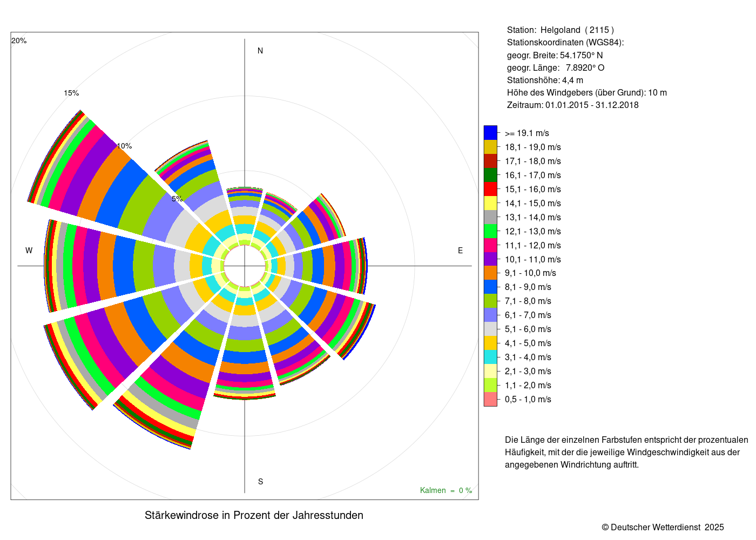The width and height of the screenshot is (756, 540).
Task: Click the purple 10,1 - 11,0 m/s swatch
Action: (490, 259)
